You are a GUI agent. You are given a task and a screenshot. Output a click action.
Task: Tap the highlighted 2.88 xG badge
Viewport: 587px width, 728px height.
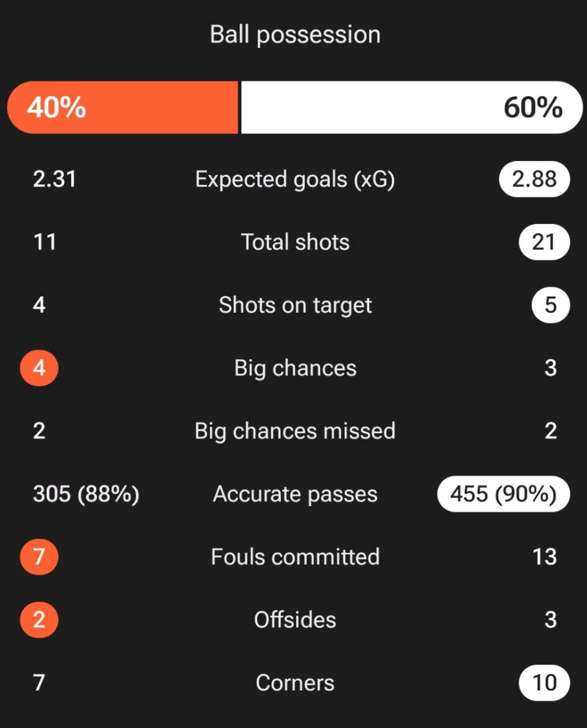[x=534, y=179]
